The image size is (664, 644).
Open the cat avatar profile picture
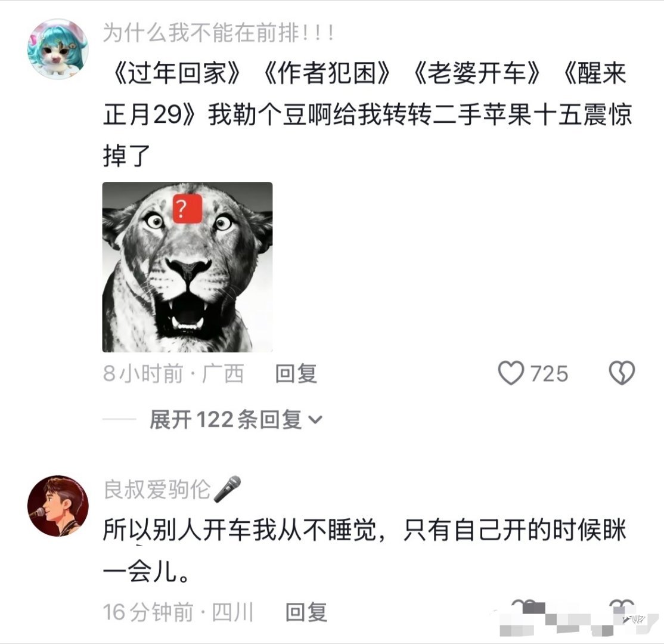[58, 49]
